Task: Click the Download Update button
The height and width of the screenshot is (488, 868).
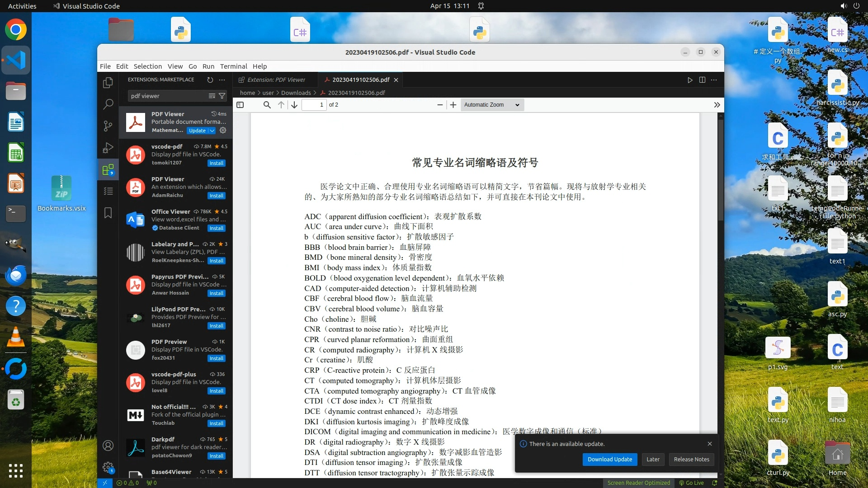Action: [609, 459]
